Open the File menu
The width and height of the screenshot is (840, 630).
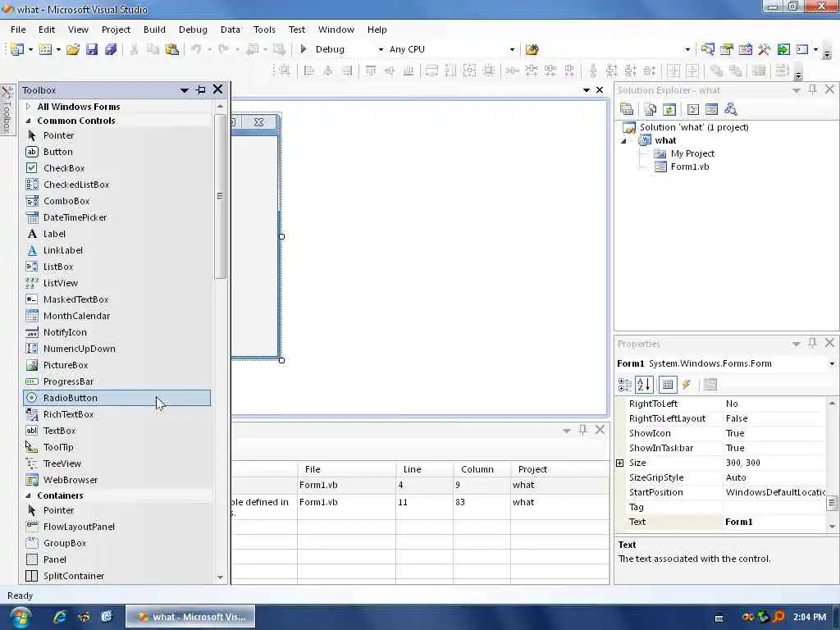click(18, 30)
